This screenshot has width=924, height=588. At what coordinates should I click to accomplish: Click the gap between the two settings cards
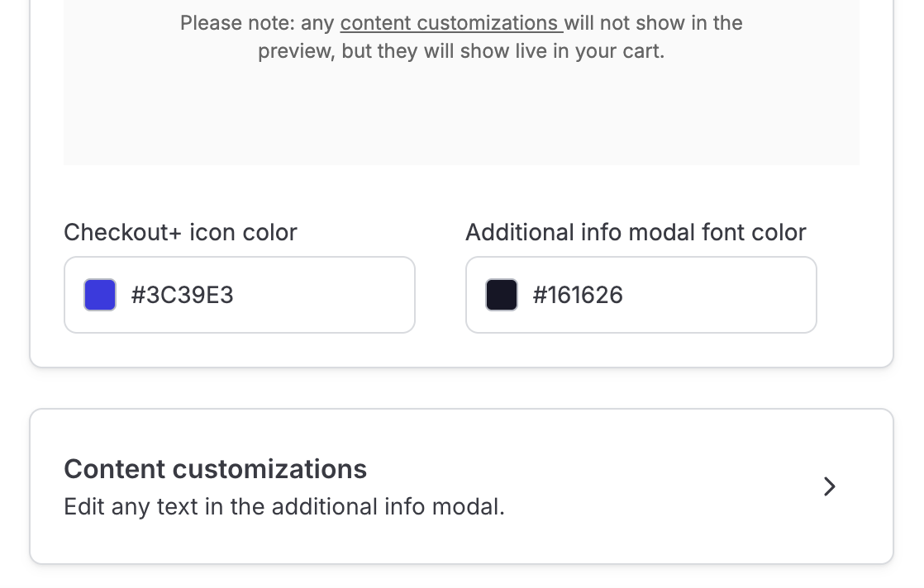[461, 388]
